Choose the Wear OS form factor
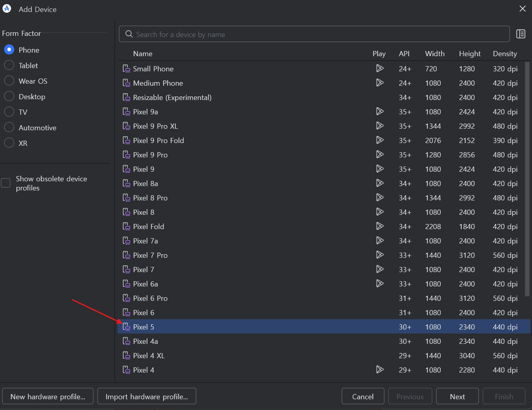 point(9,81)
